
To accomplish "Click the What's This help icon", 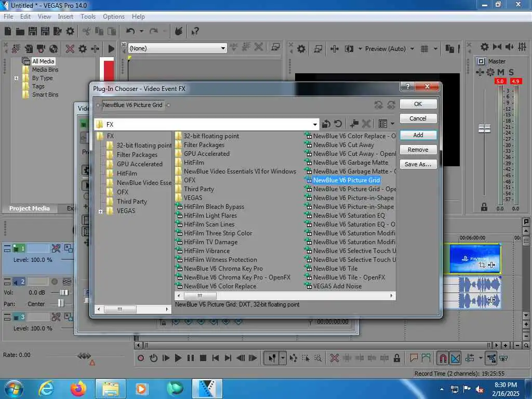I will 195,32.
